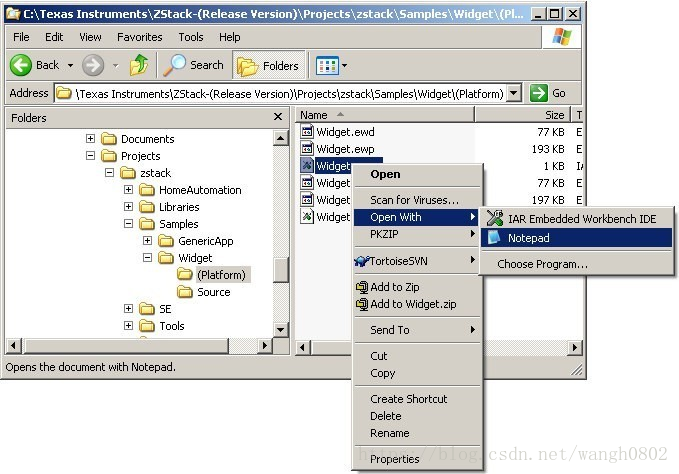The width and height of the screenshot is (679, 474).
Task: Choose Create Shortcut from context menu
Action: (418, 399)
